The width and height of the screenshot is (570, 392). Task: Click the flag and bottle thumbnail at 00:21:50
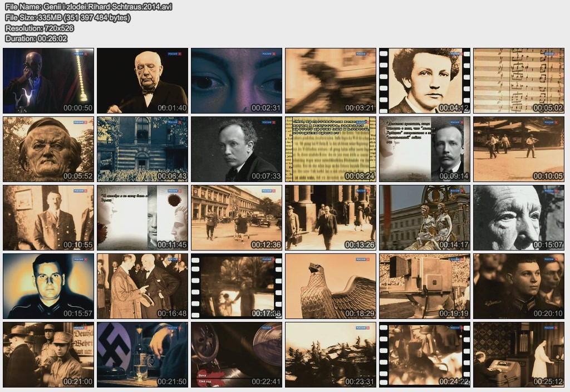142,355
